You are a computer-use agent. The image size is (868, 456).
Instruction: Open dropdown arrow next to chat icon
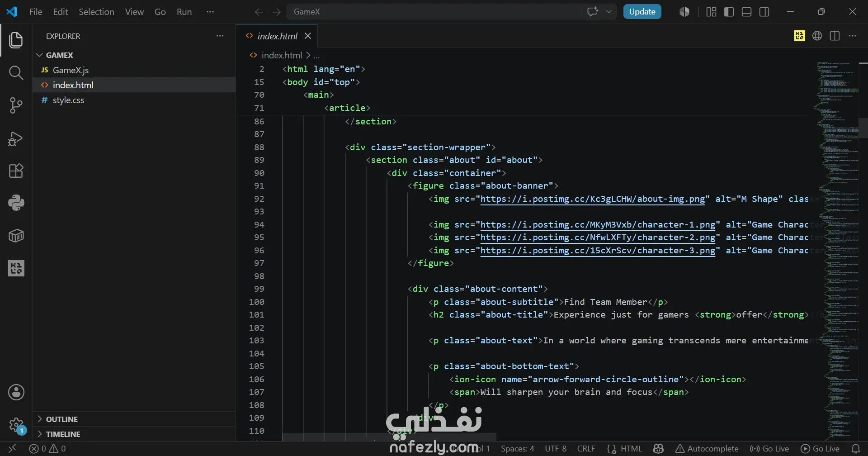click(609, 12)
